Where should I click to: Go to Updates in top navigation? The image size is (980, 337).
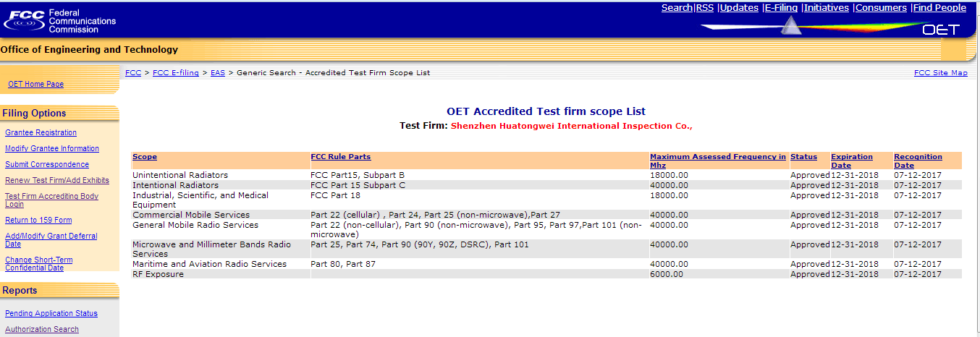(x=739, y=8)
